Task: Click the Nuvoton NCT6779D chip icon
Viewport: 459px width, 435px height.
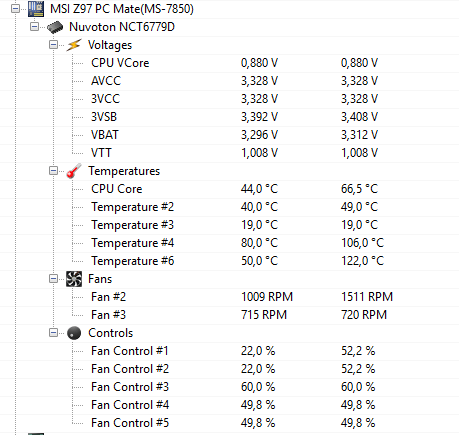Action: click(55, 27)
